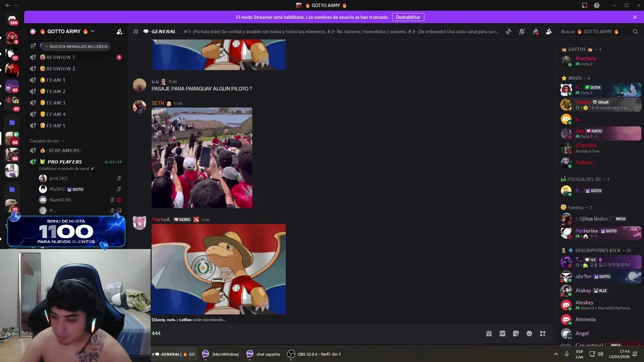Select NandO.Shi in voice channel
The image size is (644, 362).
click(x=80, y=200)
